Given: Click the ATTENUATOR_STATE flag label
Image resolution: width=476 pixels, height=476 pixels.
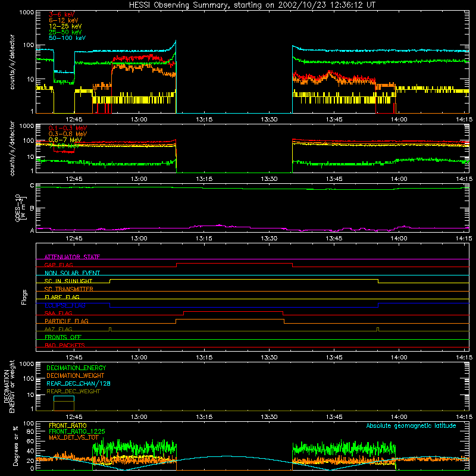Looking at the screenshot, I should (72, 257).
